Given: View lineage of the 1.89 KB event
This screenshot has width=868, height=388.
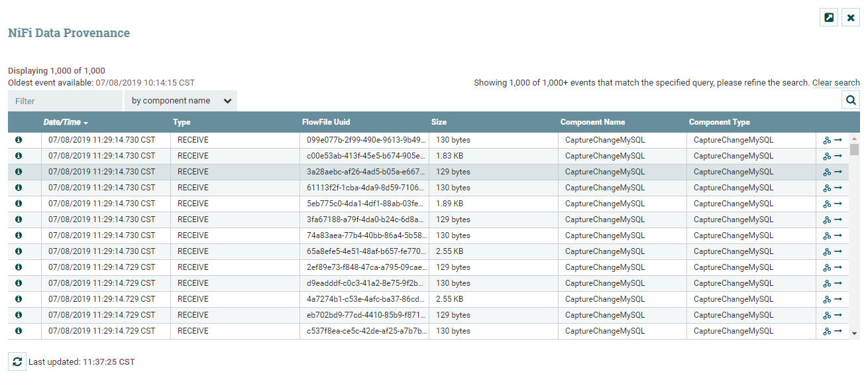Looking at the screenshot, I should (x=827, y=203).
